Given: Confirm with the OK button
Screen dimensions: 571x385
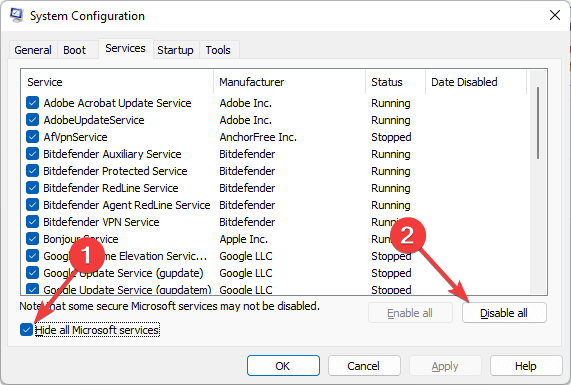Looking at the screenshot, I should coord(283,366).
